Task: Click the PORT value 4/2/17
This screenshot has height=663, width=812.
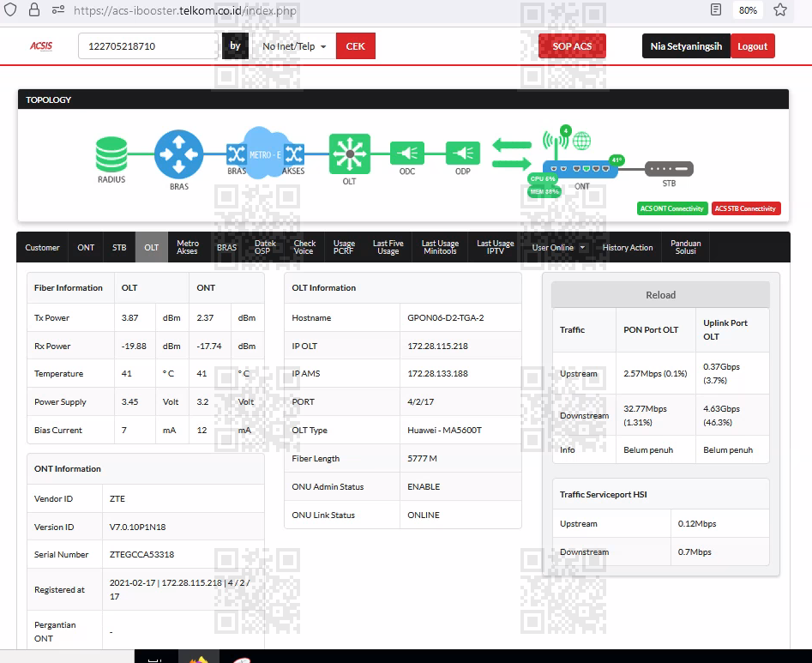Action: tap(420, 401)
